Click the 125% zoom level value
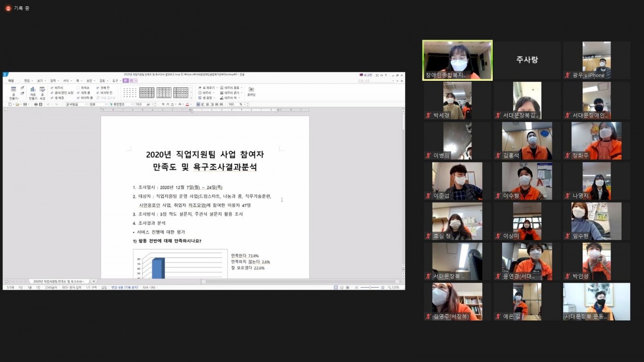This screenshot has width=644, height=362. click(x=396, y=288)
